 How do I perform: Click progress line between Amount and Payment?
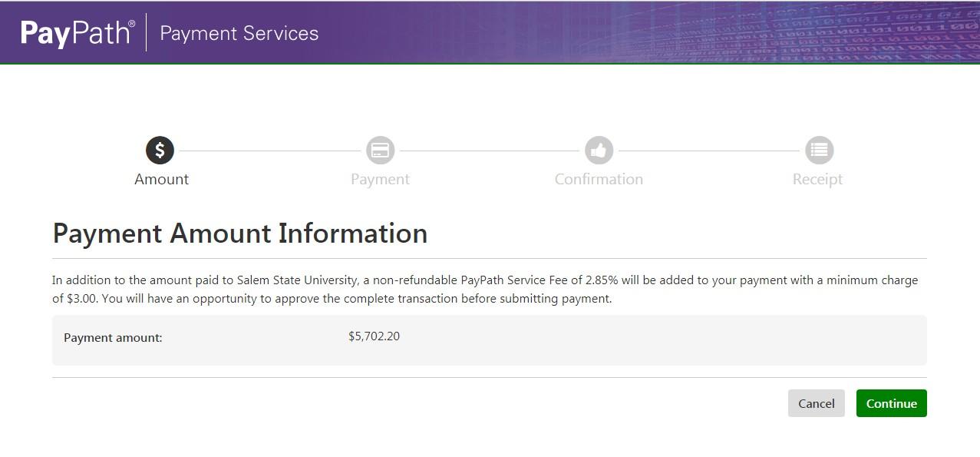coord(270,151)
